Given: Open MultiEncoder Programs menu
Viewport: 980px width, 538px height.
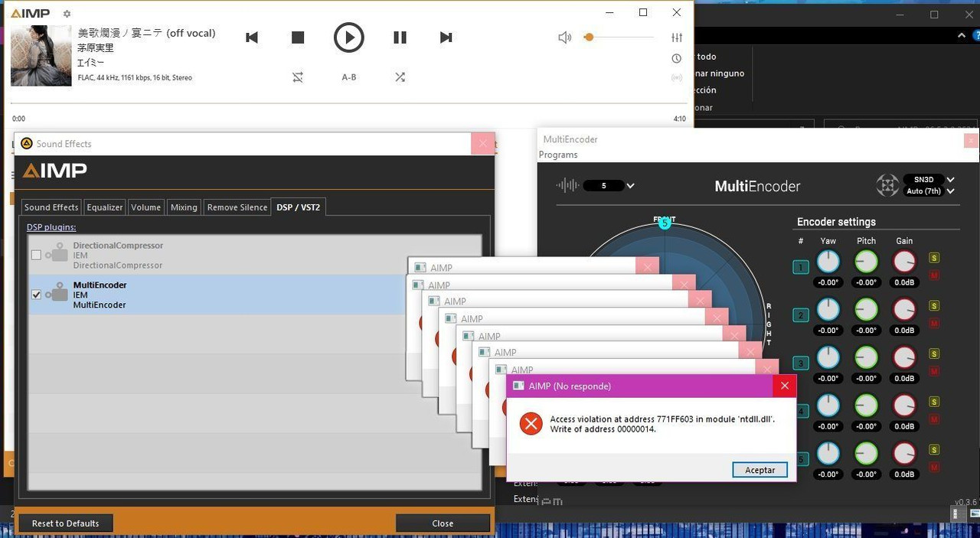Looking at the screenshot, I should (558, 155).
